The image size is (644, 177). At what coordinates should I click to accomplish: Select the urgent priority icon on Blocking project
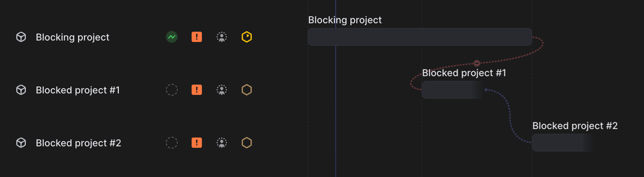pos(197,37)
